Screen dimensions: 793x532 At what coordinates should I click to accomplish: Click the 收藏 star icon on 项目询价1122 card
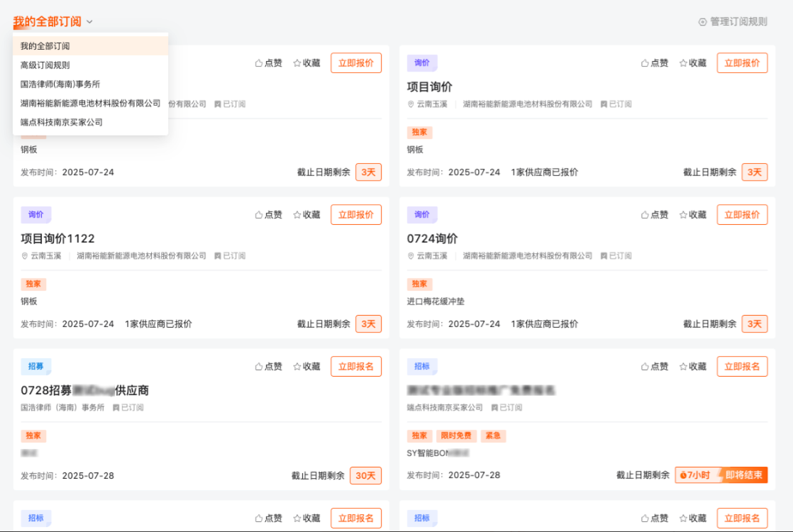click(296, 214)
